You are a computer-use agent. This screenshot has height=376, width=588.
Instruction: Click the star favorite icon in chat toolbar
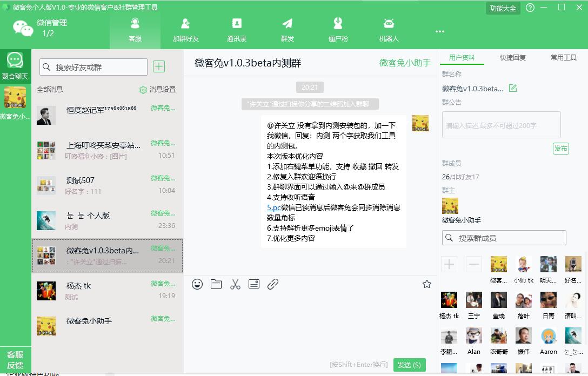[x=427, y=284]
